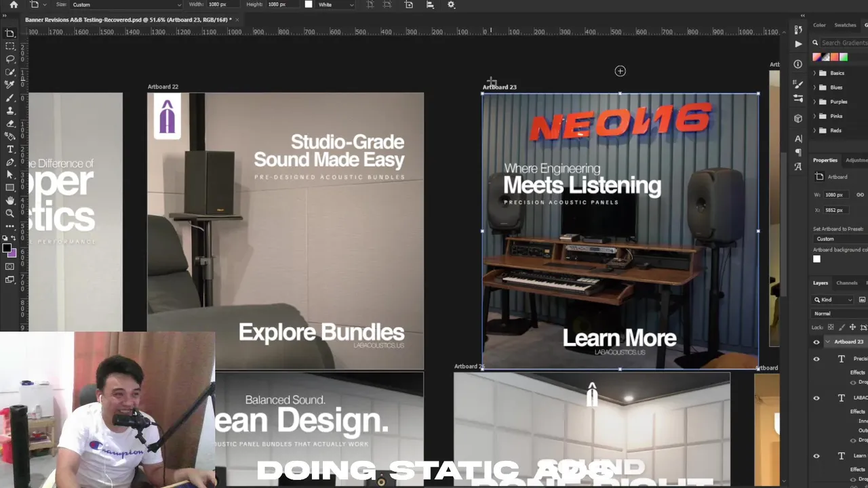The width and height of the screenshot is (868, 488).
Task: Expand the Pinks gradient folder
Action: 814,116
